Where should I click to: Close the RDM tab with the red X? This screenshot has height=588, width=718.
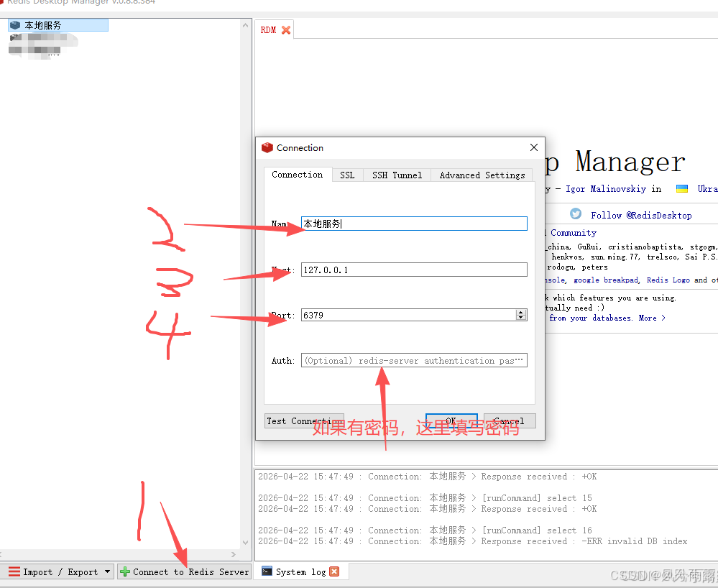coord(286,30)
